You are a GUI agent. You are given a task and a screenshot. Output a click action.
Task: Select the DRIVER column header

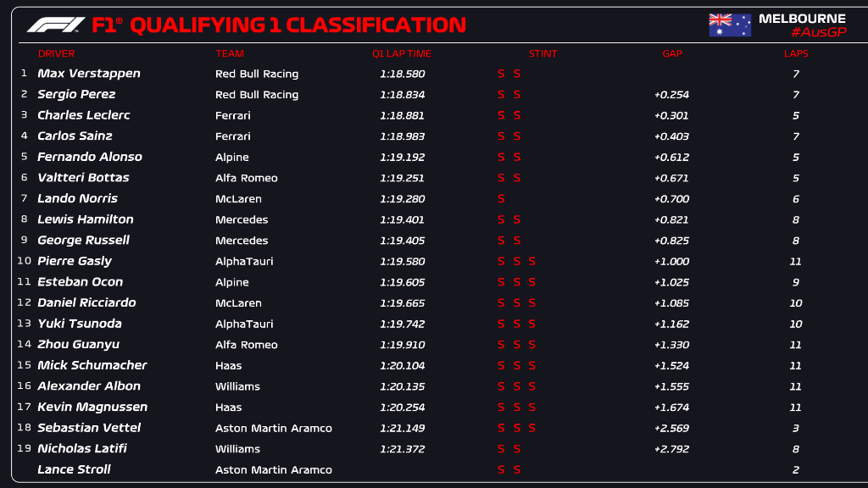tap(57, 53)
